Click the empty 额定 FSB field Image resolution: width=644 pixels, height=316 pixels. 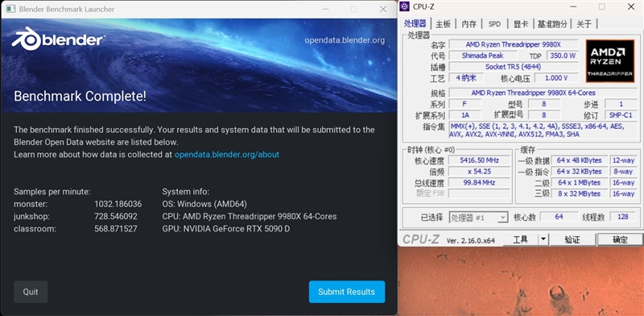coord(479,193)
